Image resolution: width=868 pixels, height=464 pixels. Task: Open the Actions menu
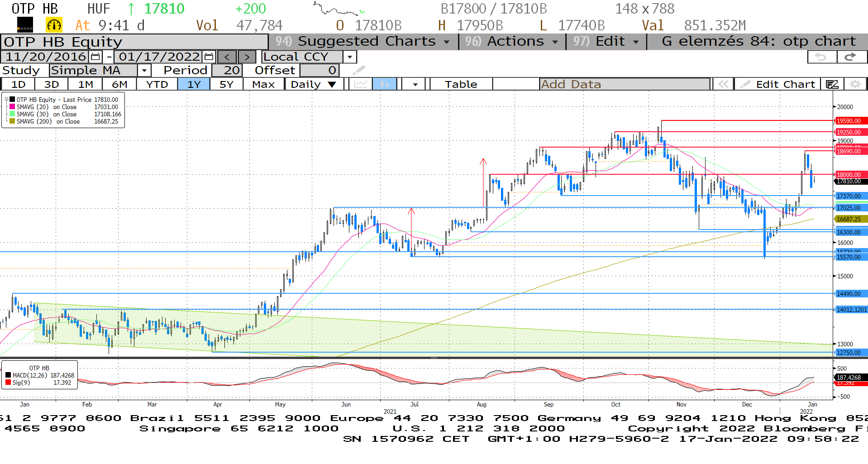pos(512,41)
